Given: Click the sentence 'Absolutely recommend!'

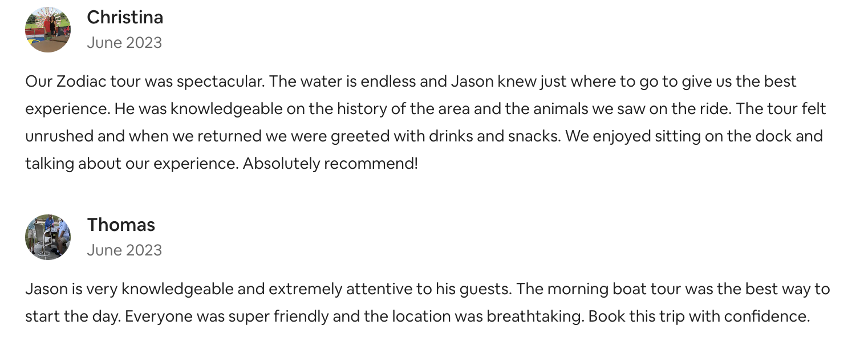Looking at the screenshot, I should pyautogui.click(x=331, y=164).
